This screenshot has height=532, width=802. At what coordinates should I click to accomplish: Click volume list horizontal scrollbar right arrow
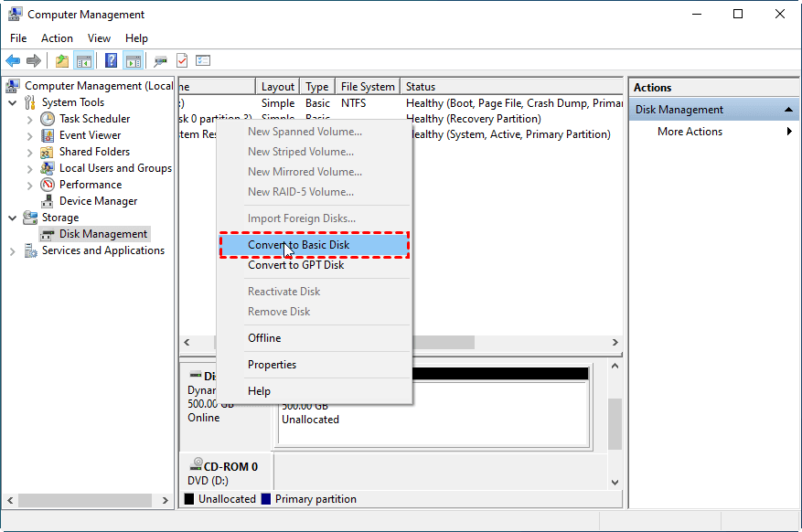(x=615, y=343)
